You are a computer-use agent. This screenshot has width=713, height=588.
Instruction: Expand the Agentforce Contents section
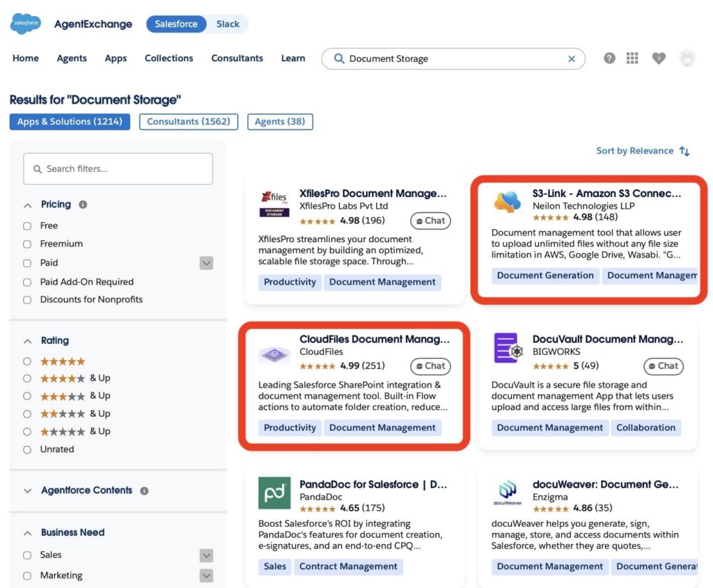(x=28, y=491)
